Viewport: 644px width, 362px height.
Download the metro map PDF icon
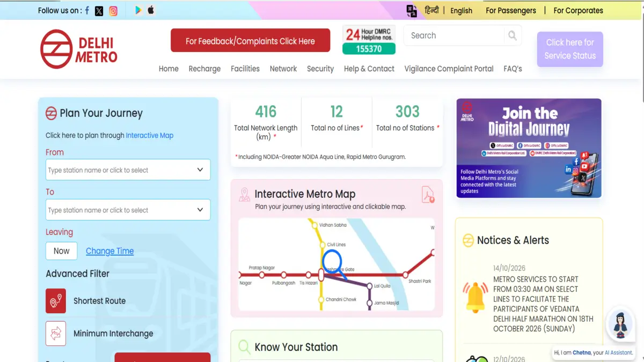[x=428, y=194]
